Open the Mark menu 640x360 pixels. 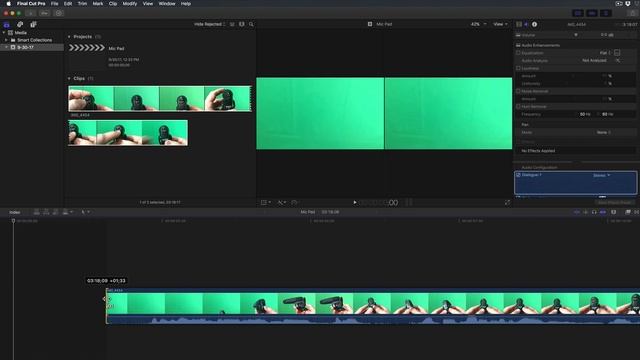pos(98,3)
